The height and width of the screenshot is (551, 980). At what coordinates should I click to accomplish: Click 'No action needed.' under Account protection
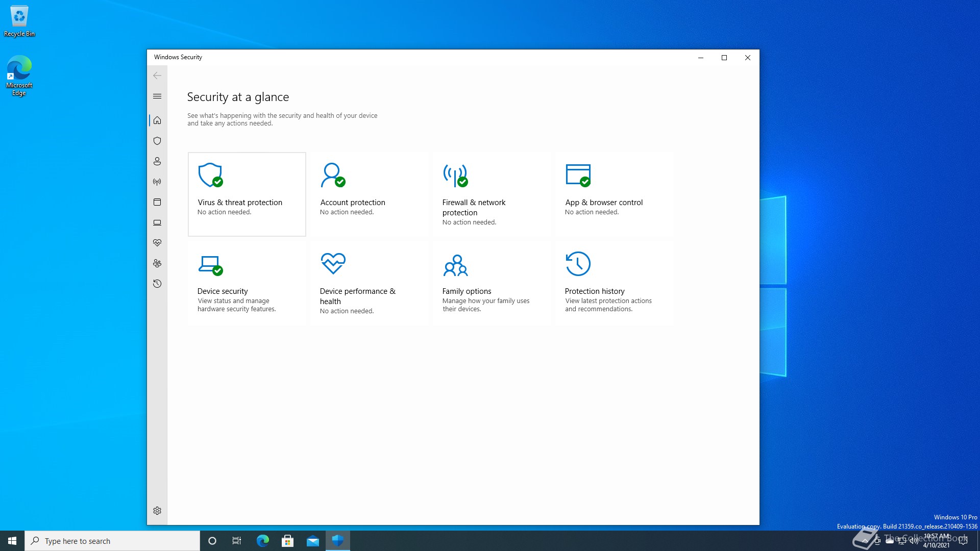[347, 212]
